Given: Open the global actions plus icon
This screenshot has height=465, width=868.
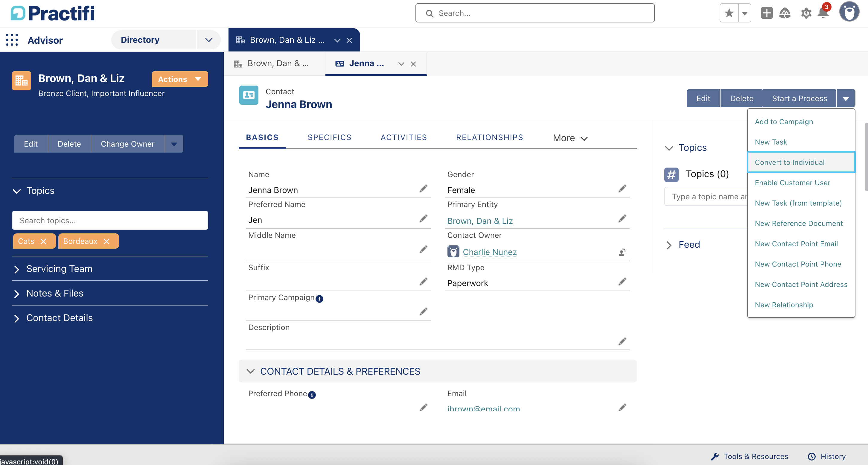Looking at the screenshot, I should pos(767,13).
